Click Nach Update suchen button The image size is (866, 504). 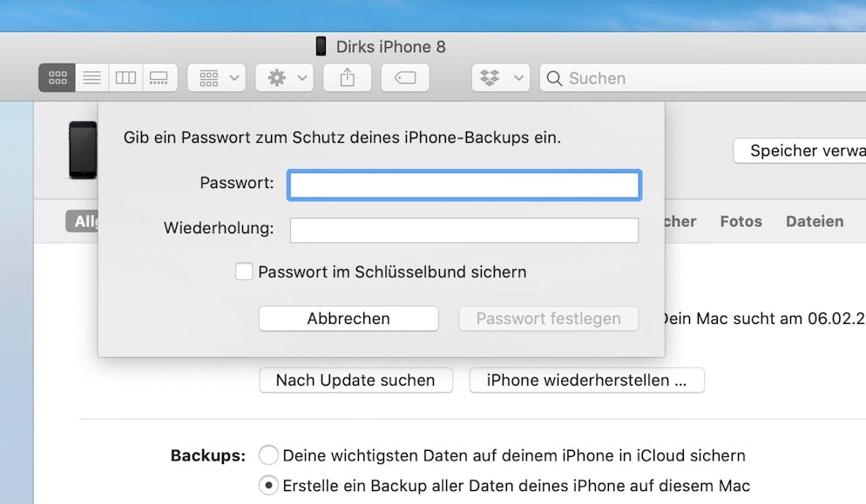tap(355, 380)
